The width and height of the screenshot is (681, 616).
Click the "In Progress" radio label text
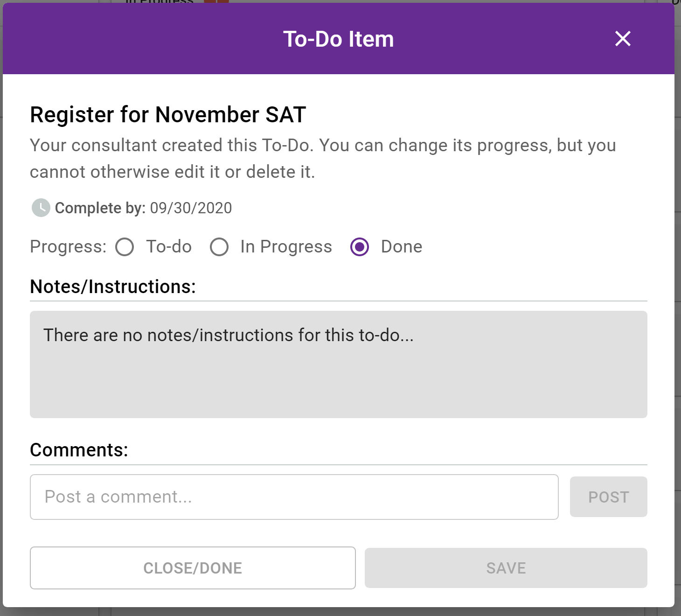pos(286,246)
